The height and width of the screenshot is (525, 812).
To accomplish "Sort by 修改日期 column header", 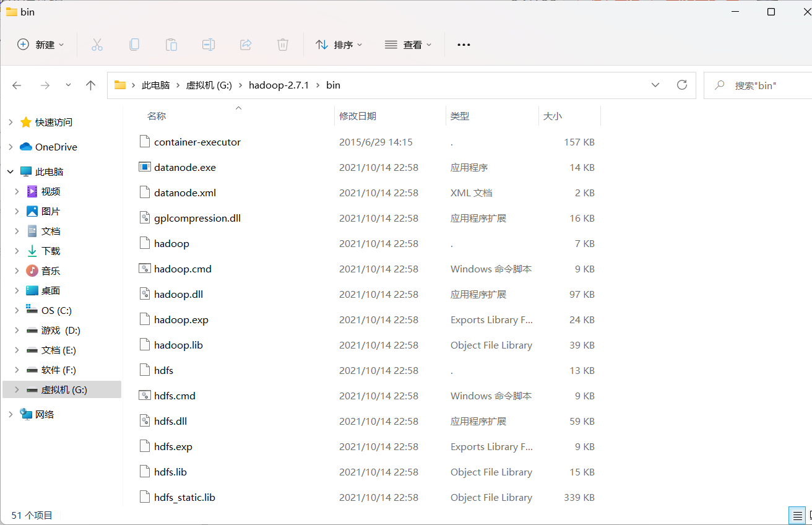I will coord(358,116).
